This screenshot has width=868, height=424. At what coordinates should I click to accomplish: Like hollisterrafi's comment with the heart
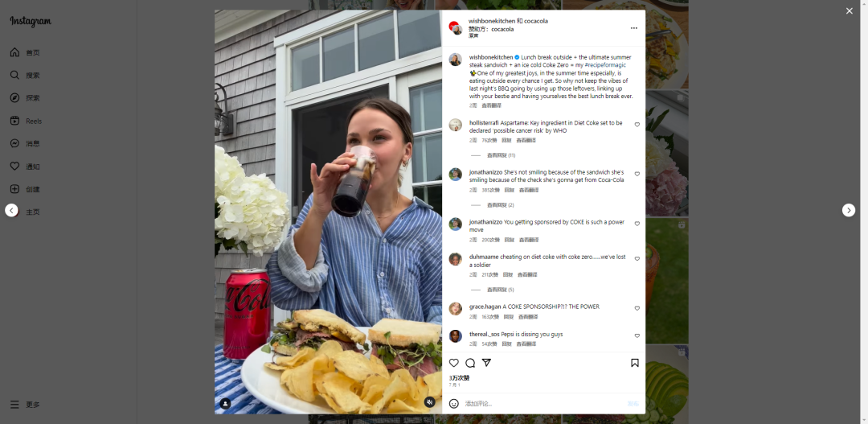(637, 125)
